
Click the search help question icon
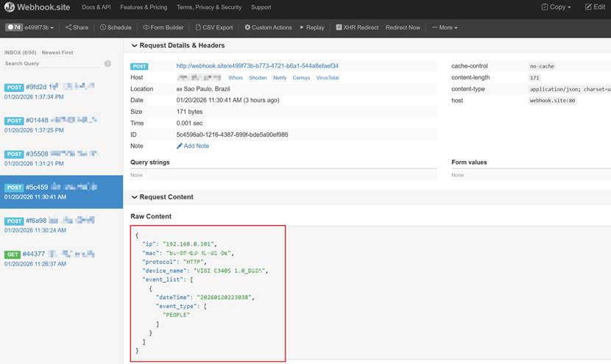(107, 64)
